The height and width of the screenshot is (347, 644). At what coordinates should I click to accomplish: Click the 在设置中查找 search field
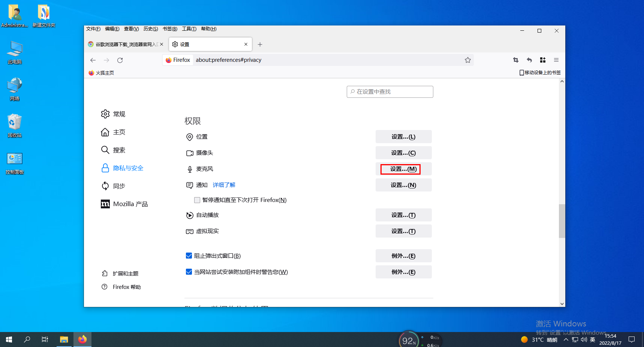tap(390, 91)
